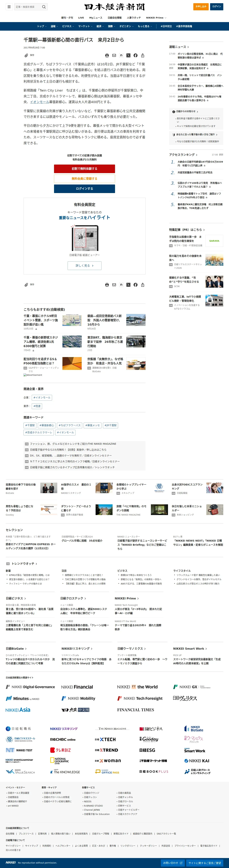Screen dimensions: 229x868
Task: Open Myニュース menu item
Action: click(x=96, y=17)
